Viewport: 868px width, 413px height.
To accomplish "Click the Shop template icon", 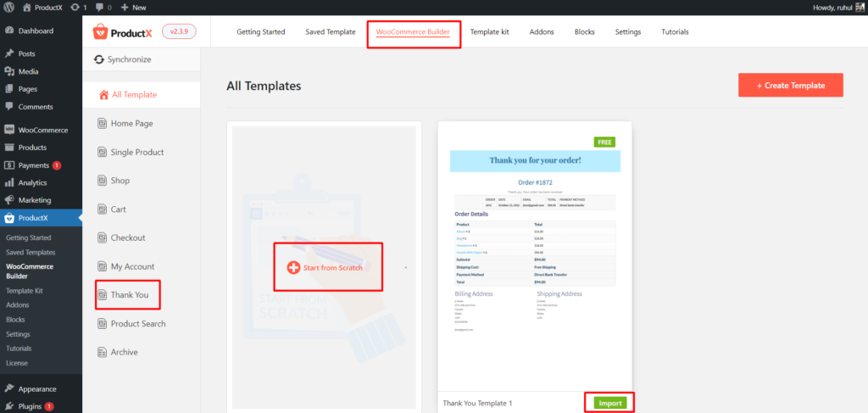I will point(102,181).
